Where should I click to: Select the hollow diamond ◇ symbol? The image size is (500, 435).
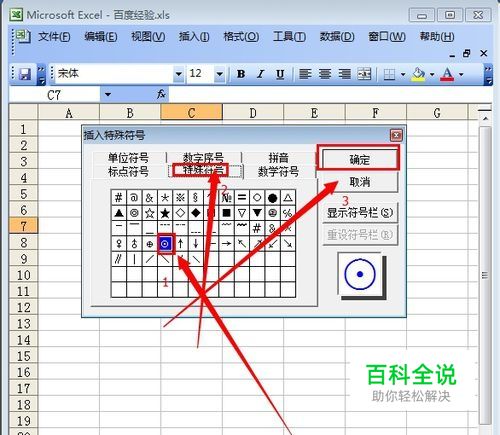click(x=180, y=213)
